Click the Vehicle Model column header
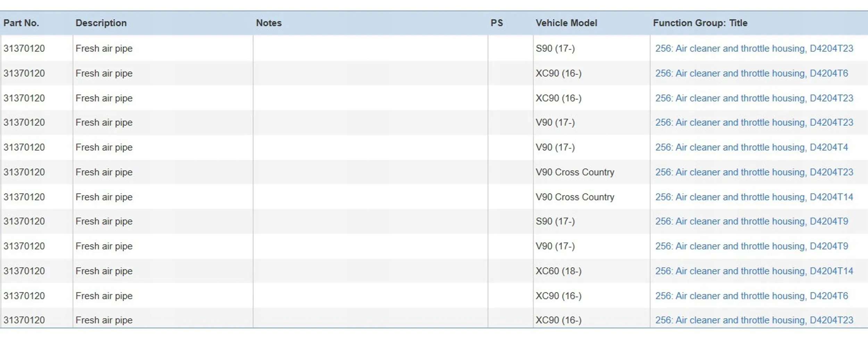This screenshot has width=868, height=337. (566, 23)
